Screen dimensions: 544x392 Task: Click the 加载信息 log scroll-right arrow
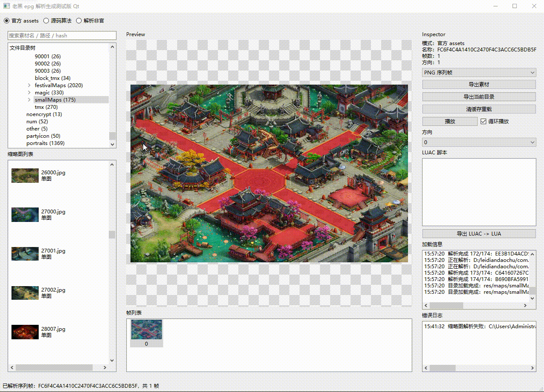click(x=525, y=306)
